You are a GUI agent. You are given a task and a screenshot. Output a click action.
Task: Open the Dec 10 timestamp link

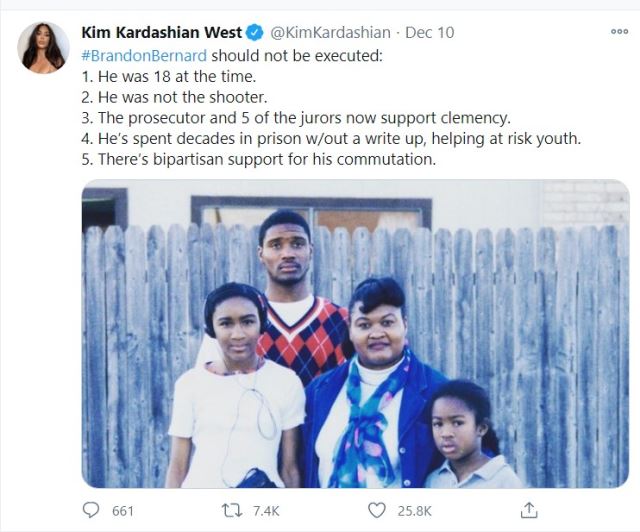[x=429, y=33]
